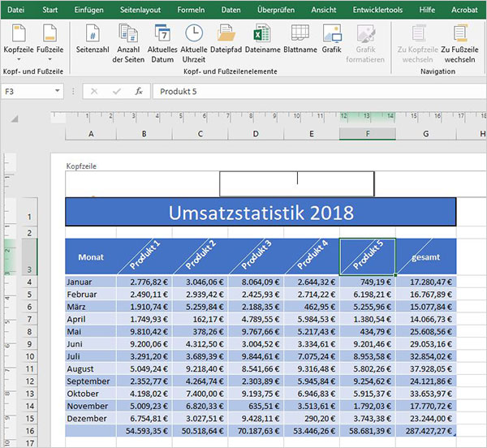487x448 pixels.
Task: Click the formula bar containing Produkt 5
Action: (320, 91)
